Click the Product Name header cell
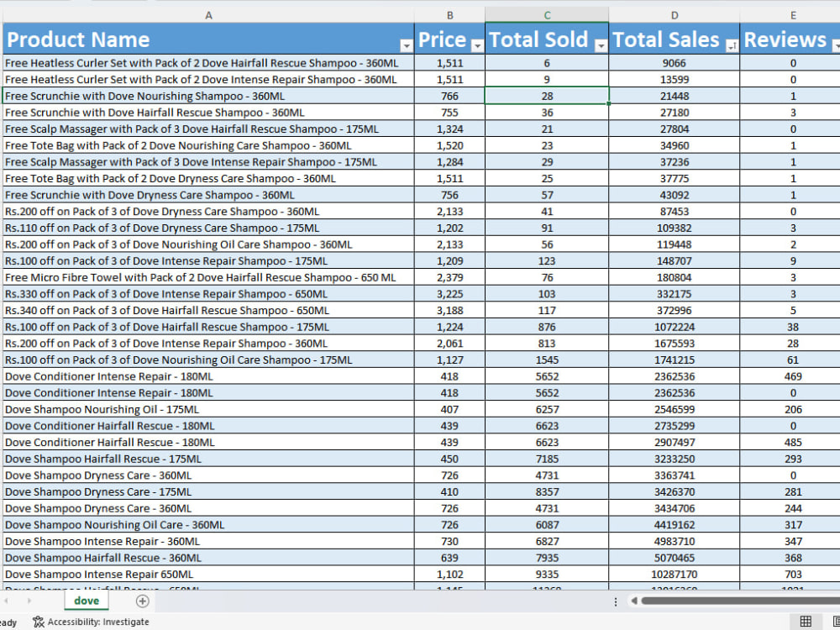The height and width of the screenshot is (630, 840). [x=208, y=39]
